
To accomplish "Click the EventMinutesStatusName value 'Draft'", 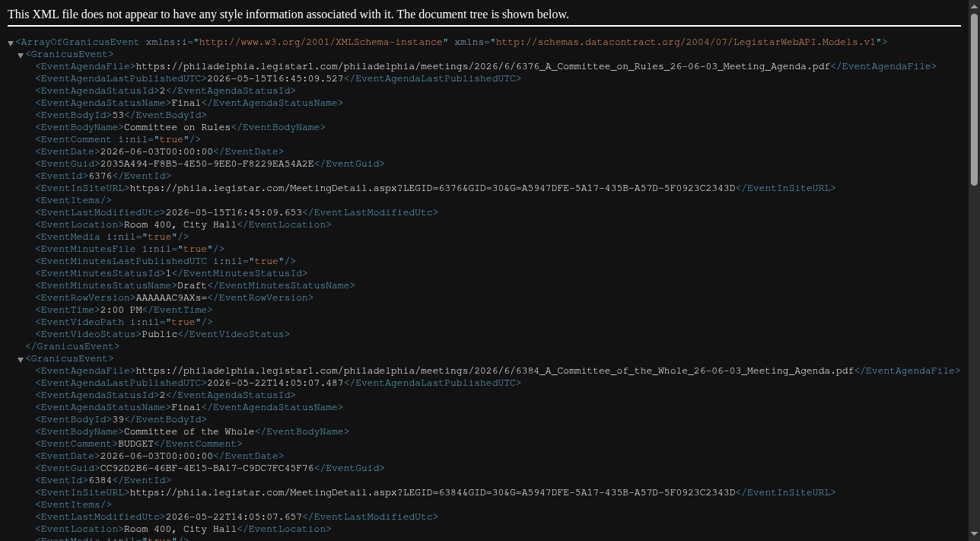I will (x=192, y=285).
